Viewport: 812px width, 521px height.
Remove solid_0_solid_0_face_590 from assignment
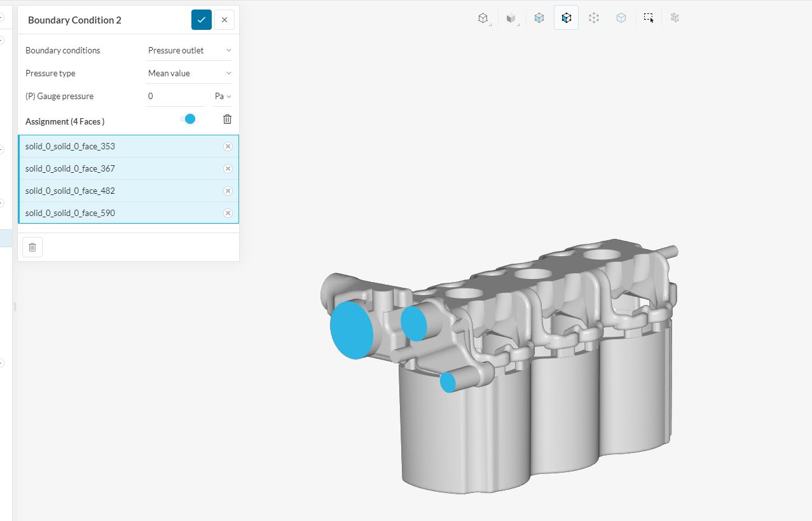click(228, 213)
